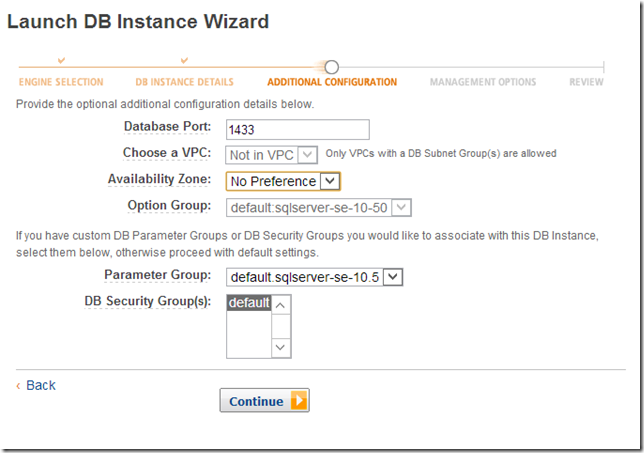Go Back to the previous page

coord(40,385)
